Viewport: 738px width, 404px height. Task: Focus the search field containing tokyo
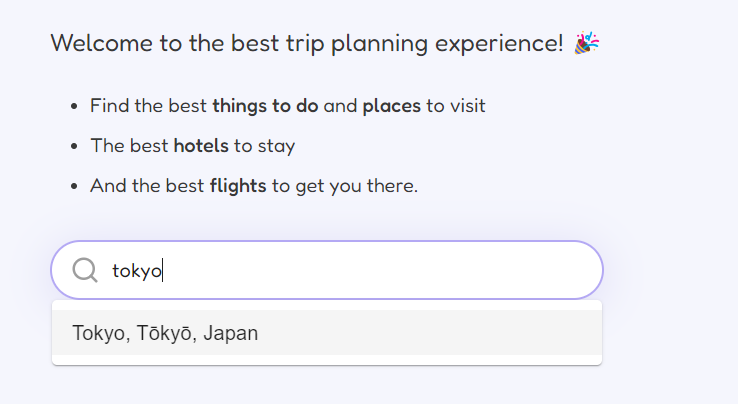pos(327,270)
